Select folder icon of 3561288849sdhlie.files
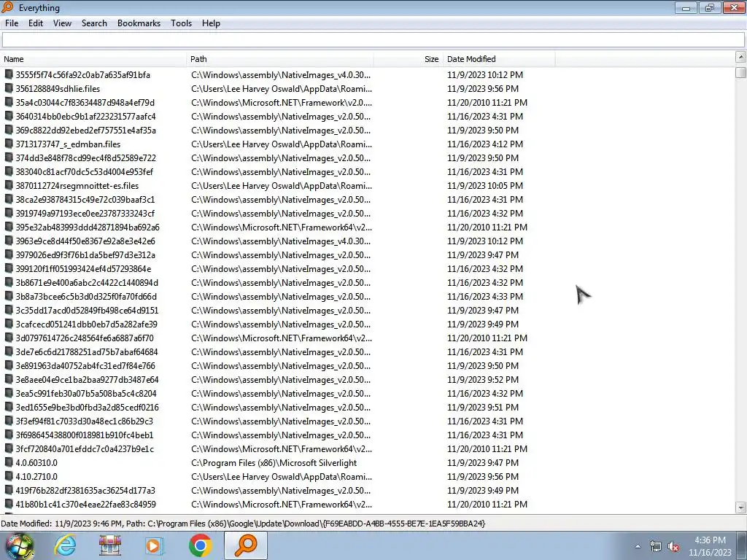The image size is (747, 560). click(x=9, y=88)
